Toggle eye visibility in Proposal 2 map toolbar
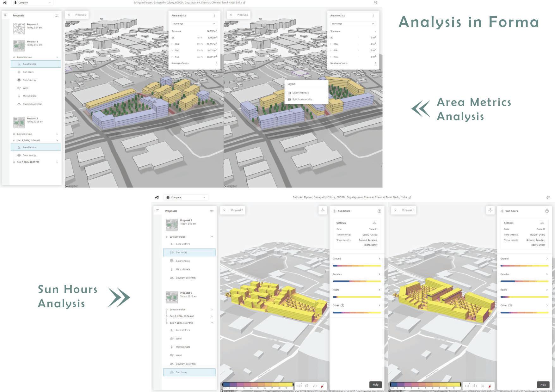Screen dimensions: 555x392 pos(299,386)
